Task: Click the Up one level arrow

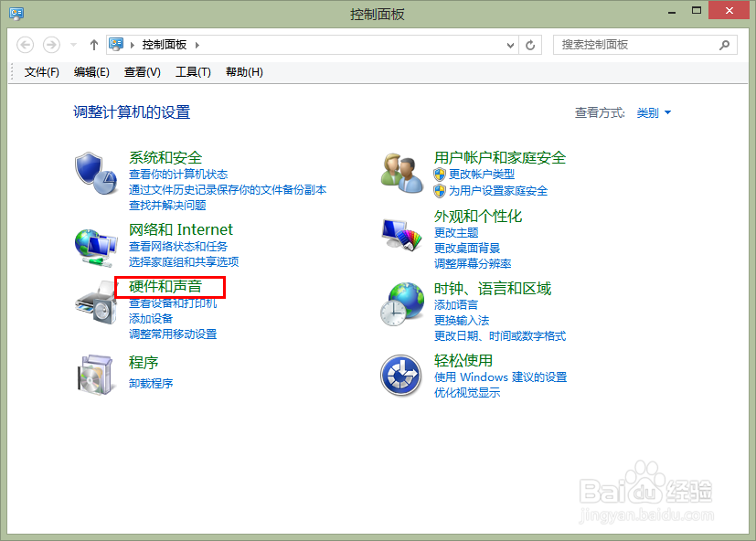Action: [94, 45]
